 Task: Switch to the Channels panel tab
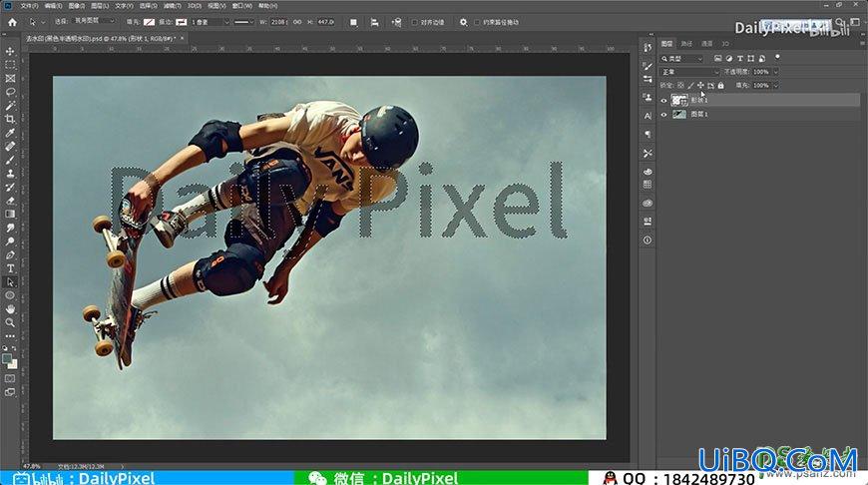pos(707,43)
